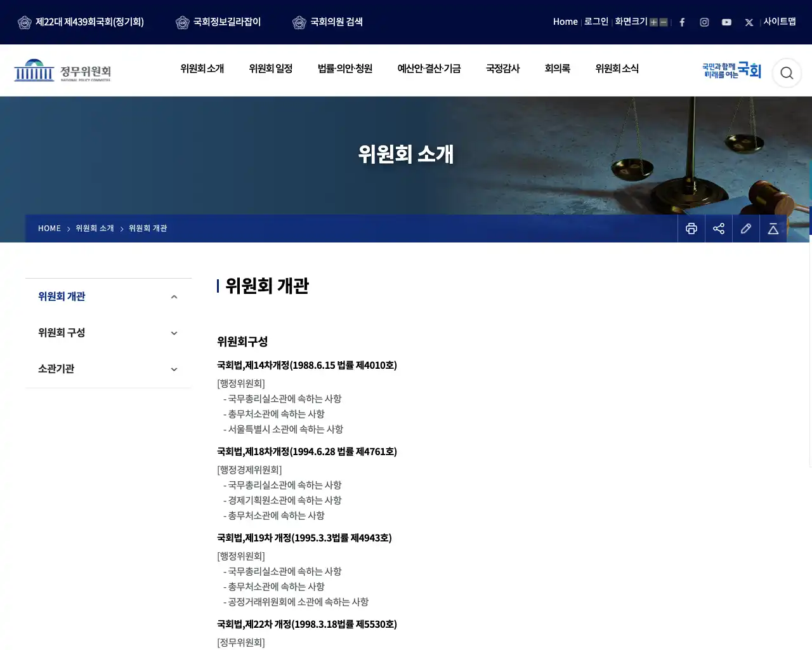Click the 화면크기 label
Screen dimensions: 812x650
(x=631, y=22)
